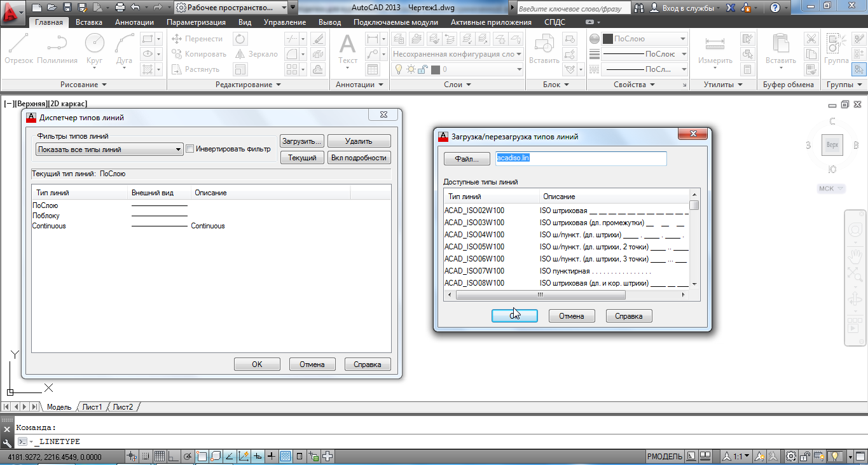Click the Перенести move tool

[x=197, y=39]
